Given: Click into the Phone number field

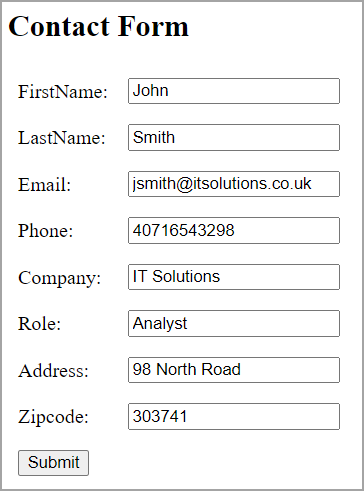Looking at the screenshot, I should pos(234,230).
